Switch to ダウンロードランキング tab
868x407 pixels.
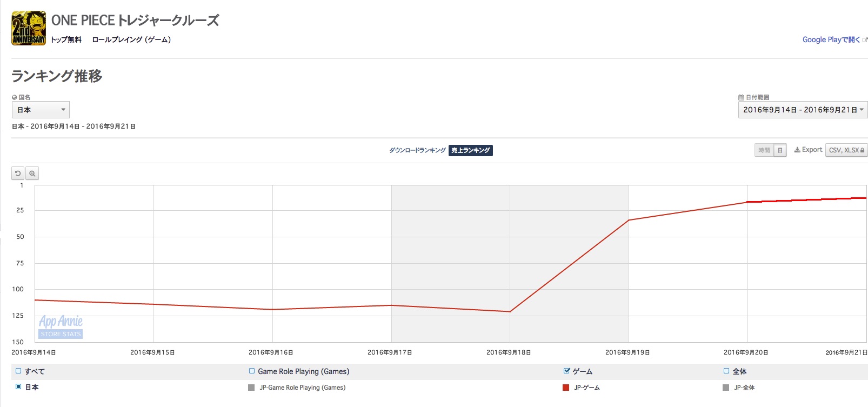(417, 150)
